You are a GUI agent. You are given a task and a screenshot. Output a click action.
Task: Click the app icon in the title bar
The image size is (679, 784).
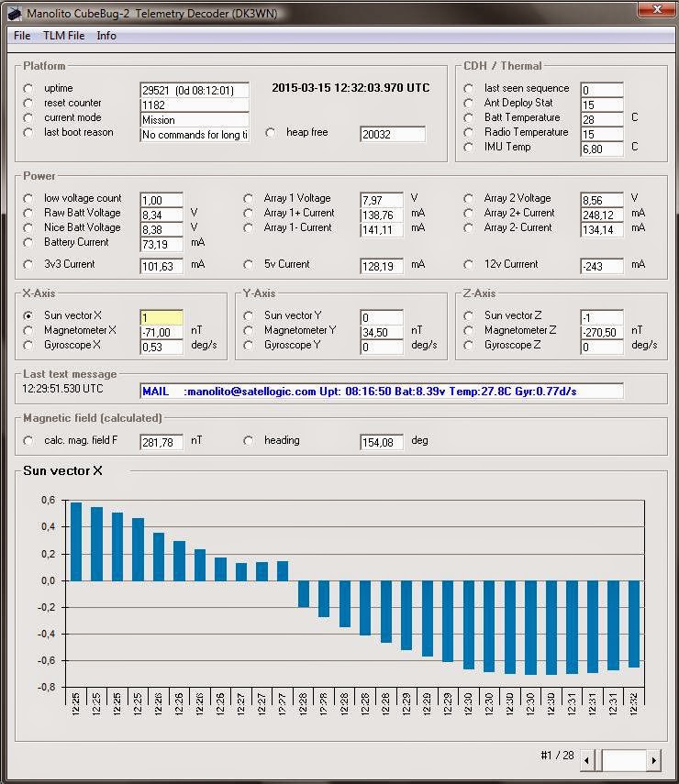[x=15, y=14]
